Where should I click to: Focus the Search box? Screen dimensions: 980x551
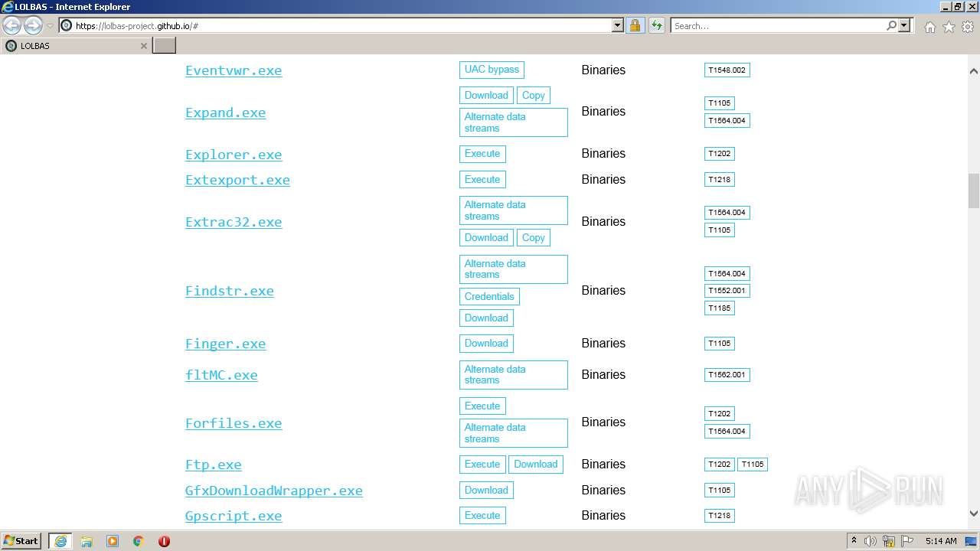(779, 26)
